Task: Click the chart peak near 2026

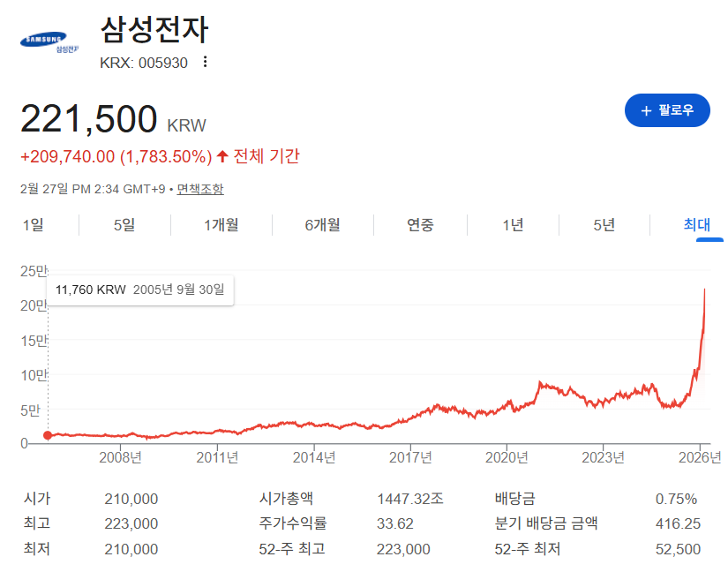Action: tap(704, 290)
